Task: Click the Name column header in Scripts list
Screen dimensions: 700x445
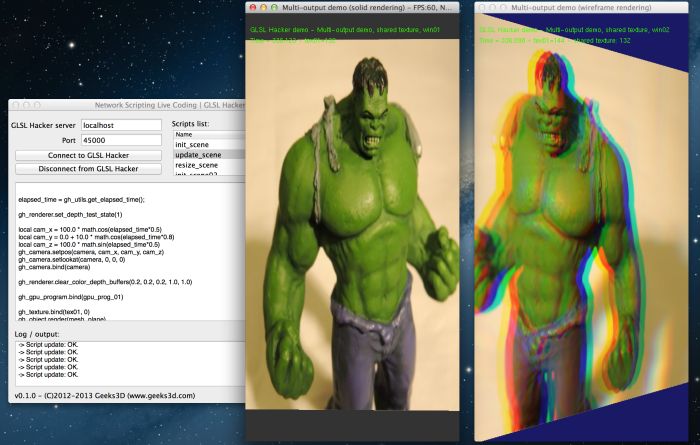Action: point(209,134)
